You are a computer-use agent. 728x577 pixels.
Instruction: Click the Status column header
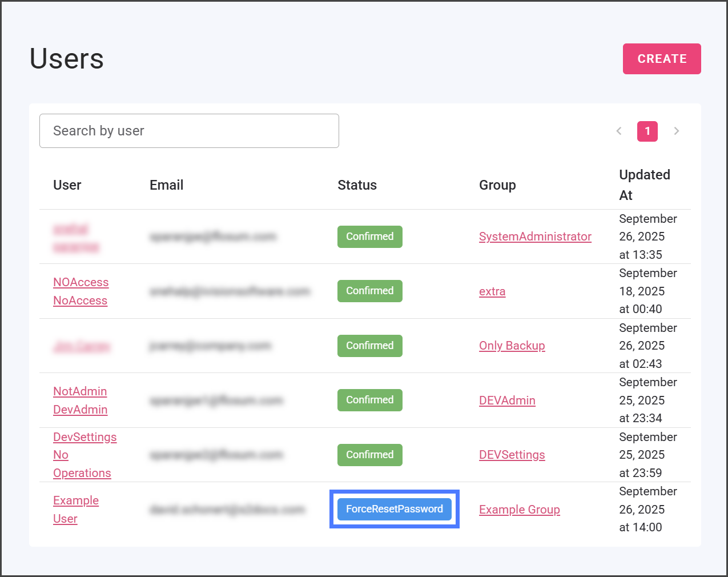click(357, 185)
